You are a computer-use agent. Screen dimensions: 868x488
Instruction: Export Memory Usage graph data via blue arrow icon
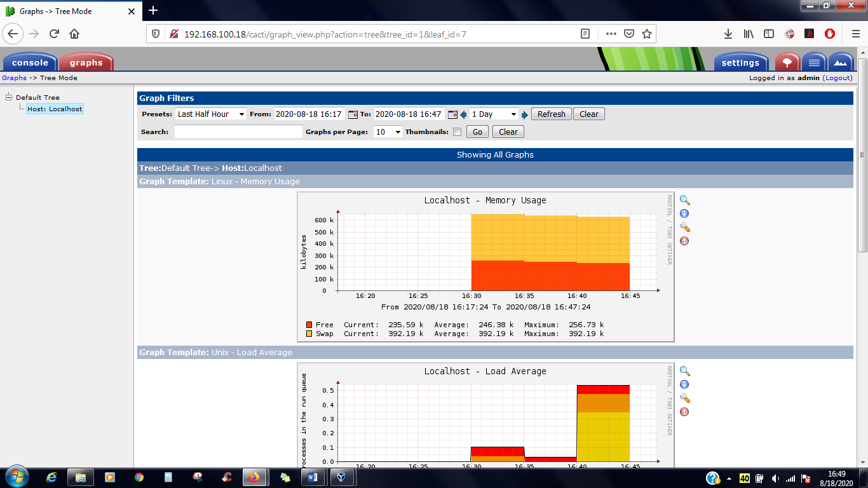click(684, 213)
